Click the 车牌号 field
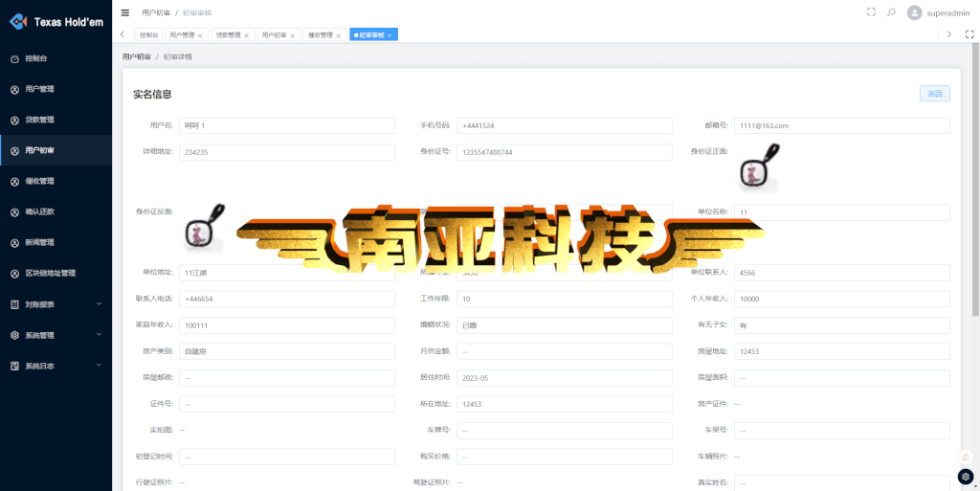Viewport: 980px width, 491px height. (x=565, y=431)
